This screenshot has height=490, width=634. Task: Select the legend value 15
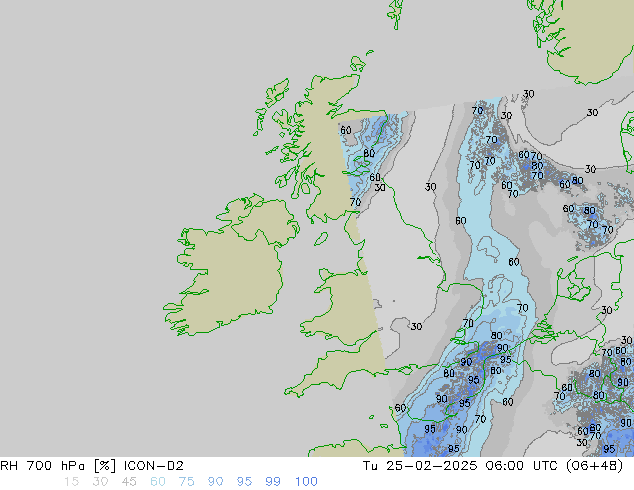point(71,482)
